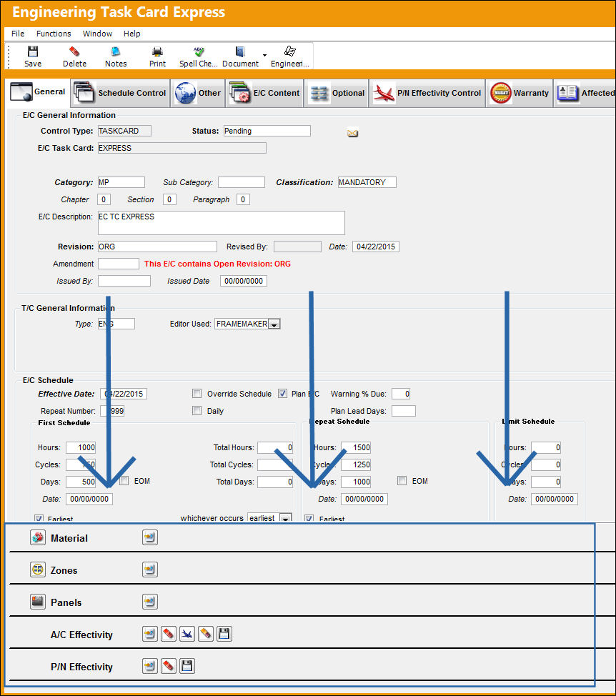Run Spell Check from the toolbar
Image resolution: width=616 pixels, height=696 pixels.
pos(199,56)
